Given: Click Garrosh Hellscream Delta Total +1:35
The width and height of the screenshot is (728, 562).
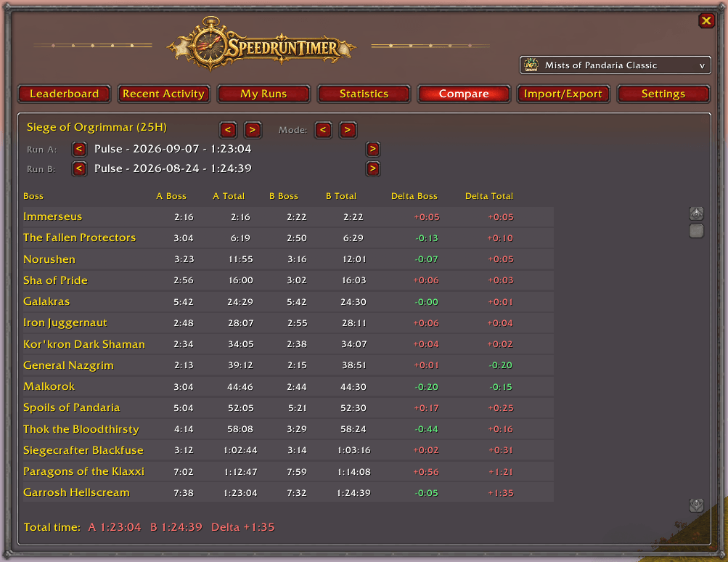Looking at the screenshot, I should click(501, 493).
